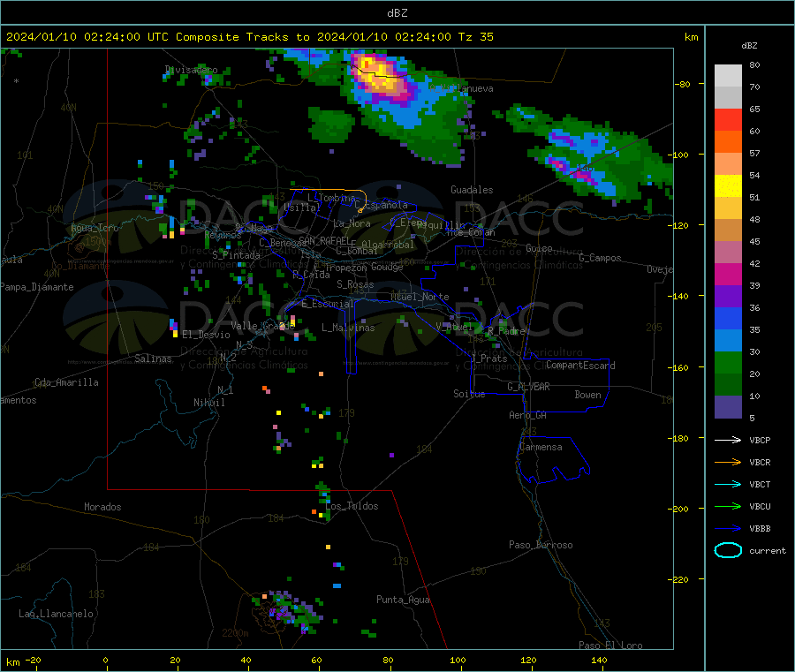Screen dimensions: 795x672
Task: Click the Pampa_Diamante map label
Action: pos(37,287)
